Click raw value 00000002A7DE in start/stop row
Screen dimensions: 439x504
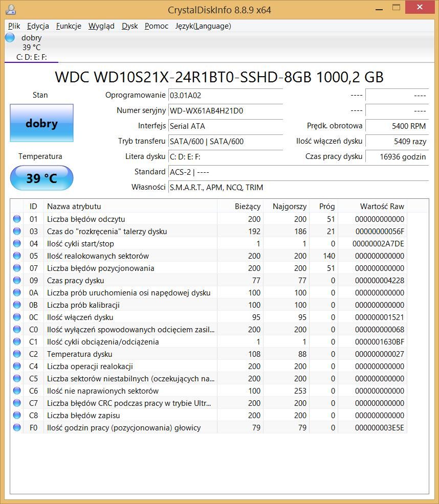378,244
